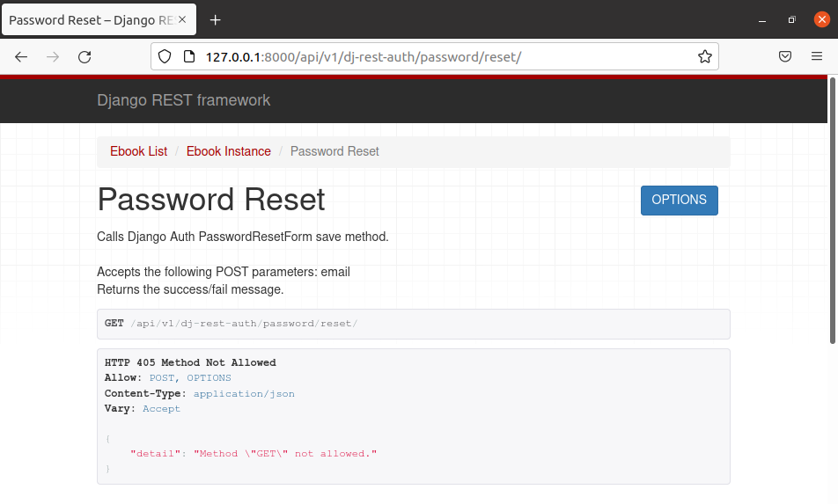Open the Firefox hamburger menu
Viewport: 838px width, 504px height.
click(817, 56)
